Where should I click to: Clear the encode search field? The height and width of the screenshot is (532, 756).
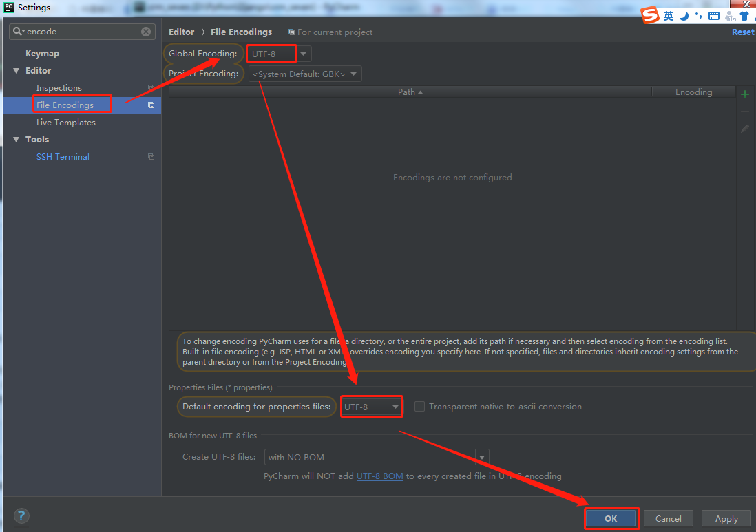(x=145, y=32)
